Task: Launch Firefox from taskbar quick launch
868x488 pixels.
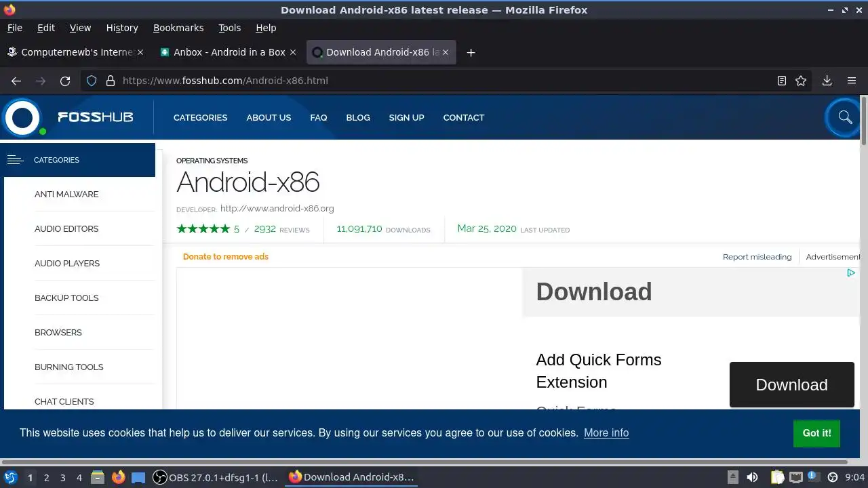Action: (x=119, y=477)
